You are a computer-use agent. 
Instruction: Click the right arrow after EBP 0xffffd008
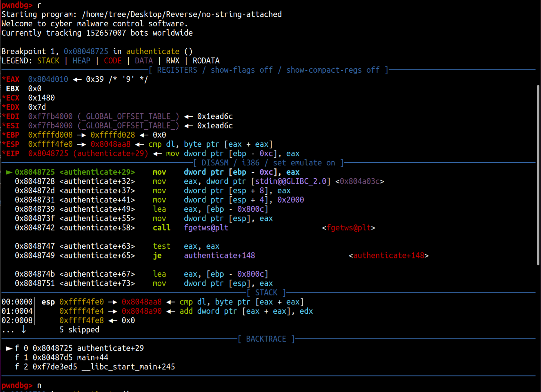(82, 135)
